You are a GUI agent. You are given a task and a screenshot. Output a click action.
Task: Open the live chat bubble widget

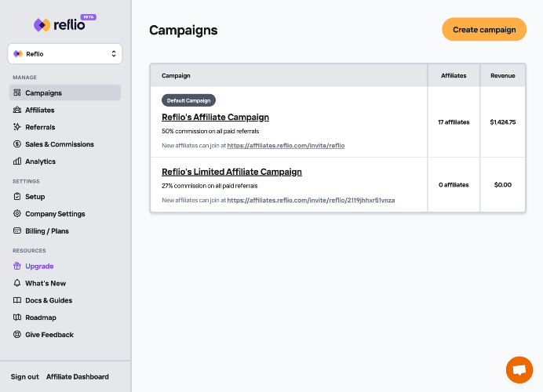pos(519,370)
